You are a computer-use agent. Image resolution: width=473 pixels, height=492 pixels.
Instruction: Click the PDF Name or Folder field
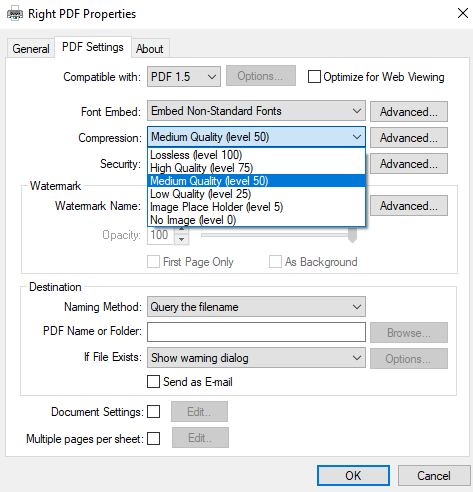(256, 332)
